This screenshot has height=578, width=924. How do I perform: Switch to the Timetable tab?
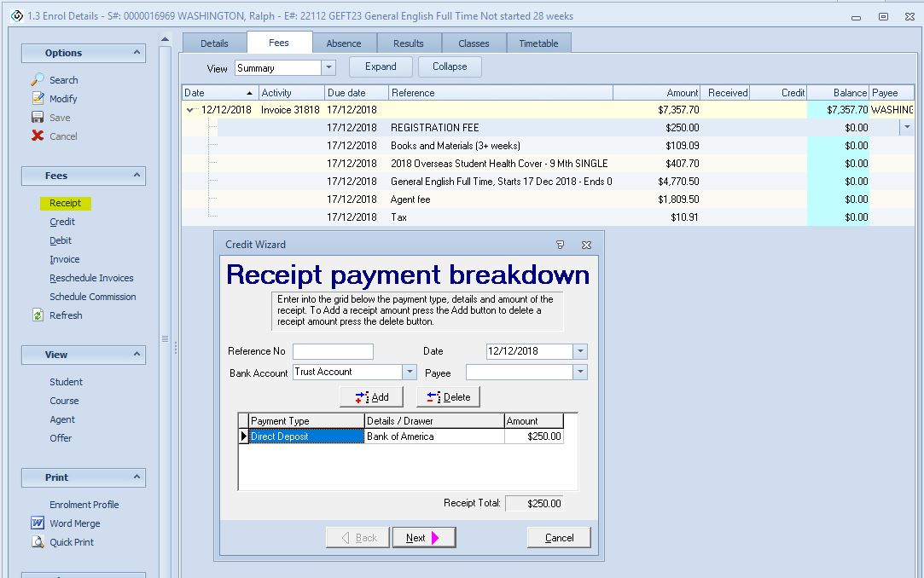click(x=539, y=41)
